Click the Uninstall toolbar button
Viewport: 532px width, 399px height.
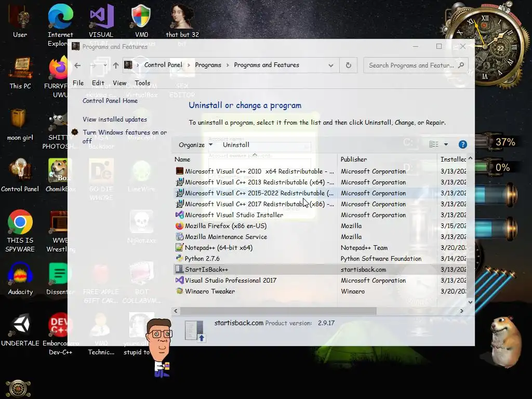pyautogui.click(x=236, y=145)
